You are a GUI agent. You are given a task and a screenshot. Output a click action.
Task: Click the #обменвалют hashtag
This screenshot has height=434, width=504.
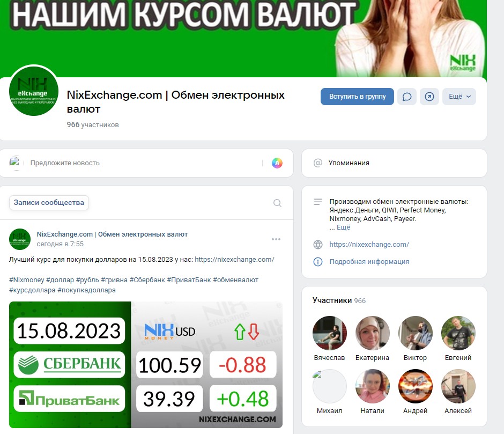click(x=235, y=280)
